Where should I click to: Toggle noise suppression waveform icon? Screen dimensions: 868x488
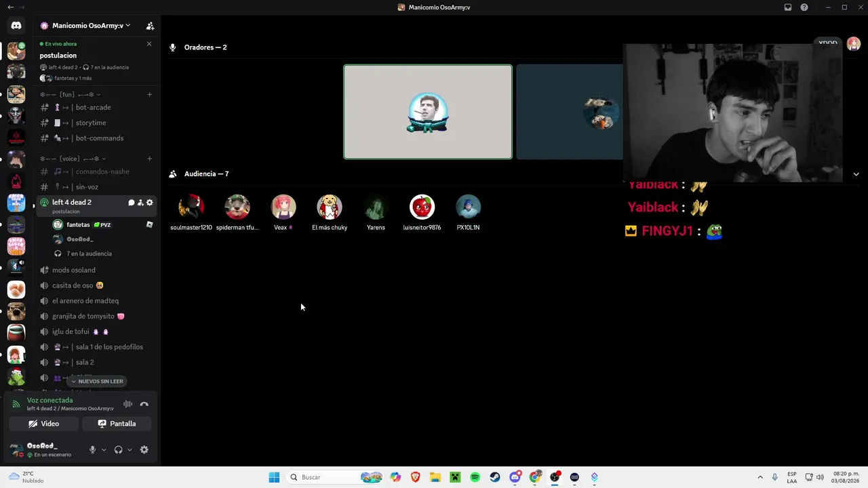pos(127,404)
